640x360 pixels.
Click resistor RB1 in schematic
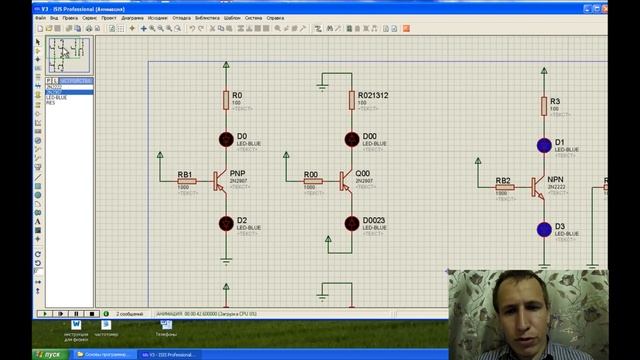coord(187,181)
